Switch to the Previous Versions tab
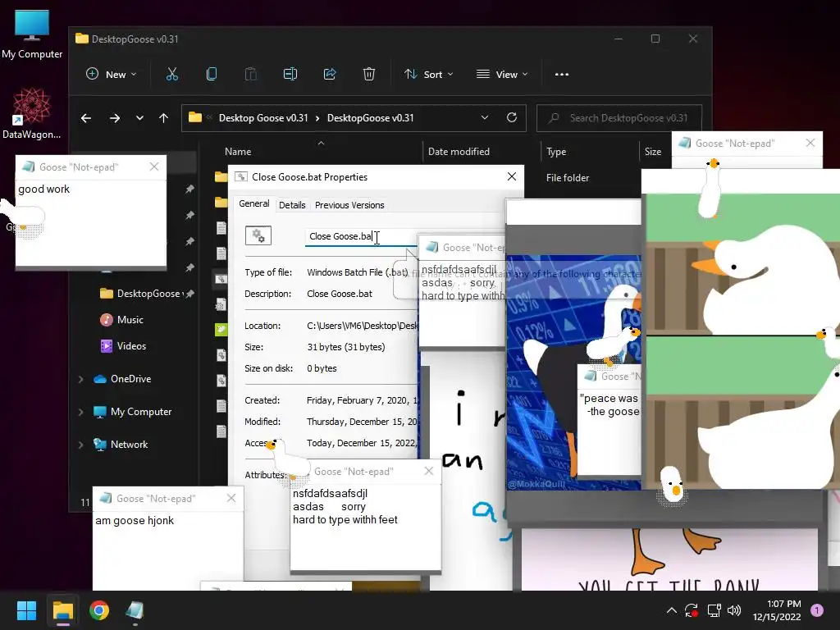Image resolution: width=840 pixels, height=630 pixels. point(349,205)
